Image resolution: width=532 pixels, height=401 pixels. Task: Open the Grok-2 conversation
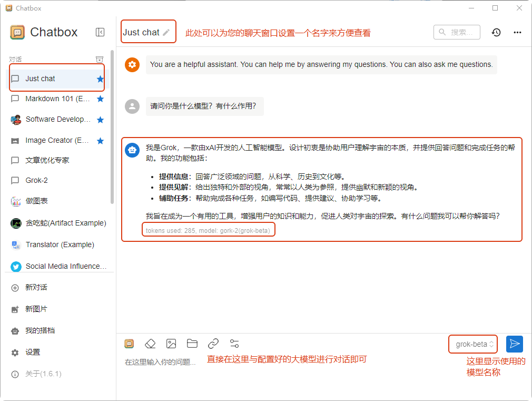(57, 180)
